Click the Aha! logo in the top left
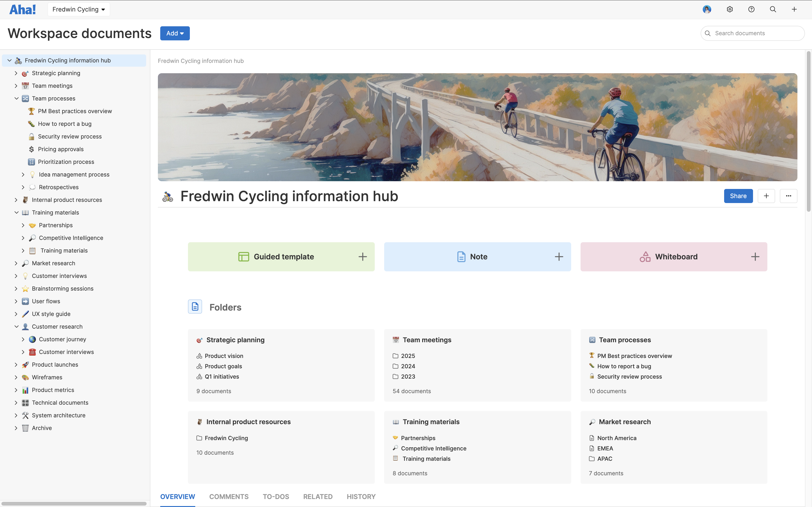This screenshot has width=812, height=507. click(x=22, y=9)
